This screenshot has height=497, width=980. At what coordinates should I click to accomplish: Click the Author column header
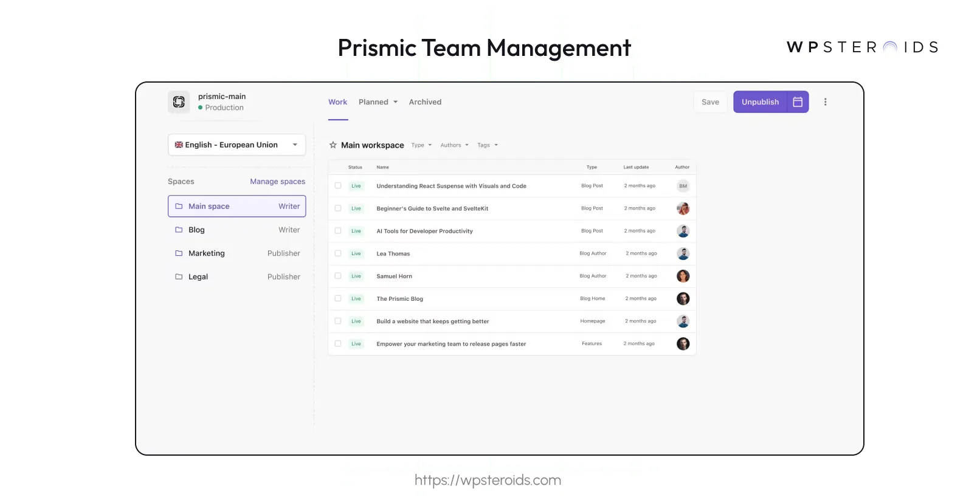coord(682,167)
